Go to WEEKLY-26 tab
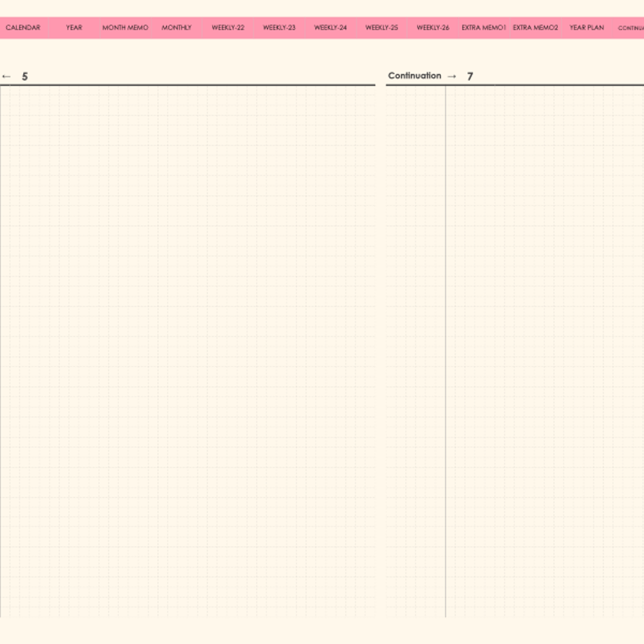Viewport: 644px width, 644px height. point(433,27)
